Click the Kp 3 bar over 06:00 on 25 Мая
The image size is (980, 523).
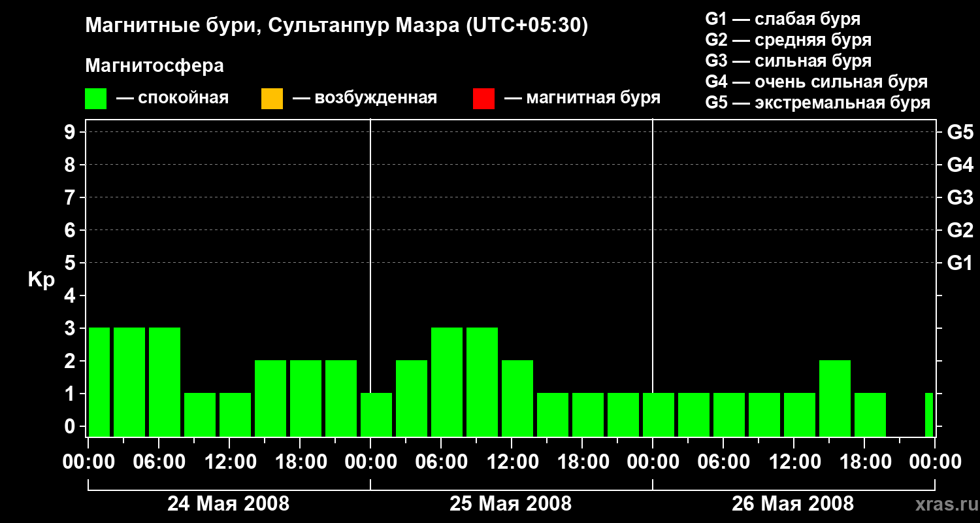(x=447, y=382)
